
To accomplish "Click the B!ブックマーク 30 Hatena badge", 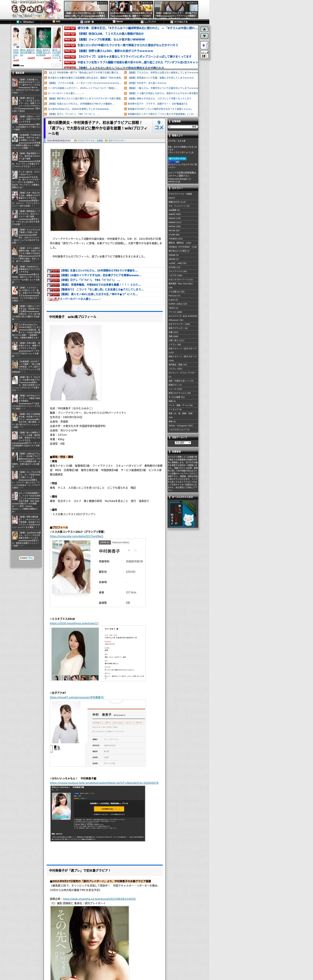I will 177,158.
